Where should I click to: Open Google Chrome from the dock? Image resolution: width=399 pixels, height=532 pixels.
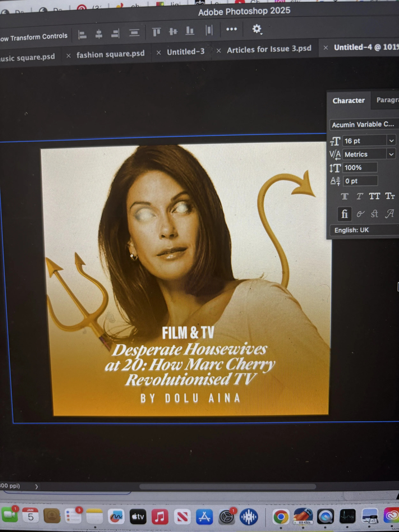[281, 516]
